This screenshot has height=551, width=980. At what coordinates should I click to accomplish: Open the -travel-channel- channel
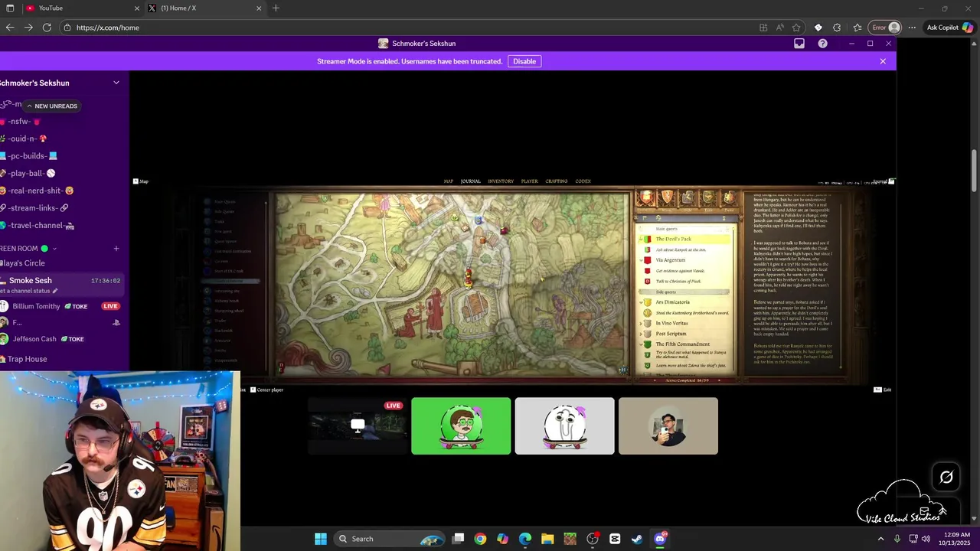click(x=38, y=226)
